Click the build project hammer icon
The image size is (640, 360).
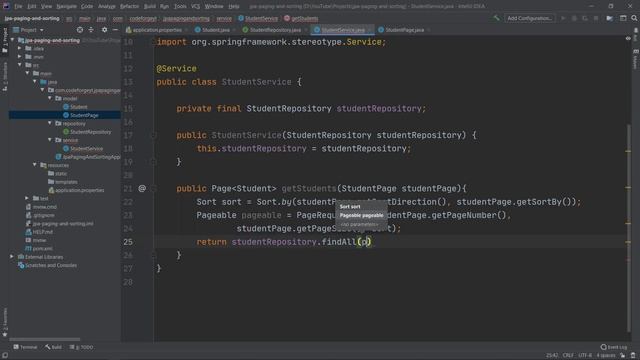[496, 18]
